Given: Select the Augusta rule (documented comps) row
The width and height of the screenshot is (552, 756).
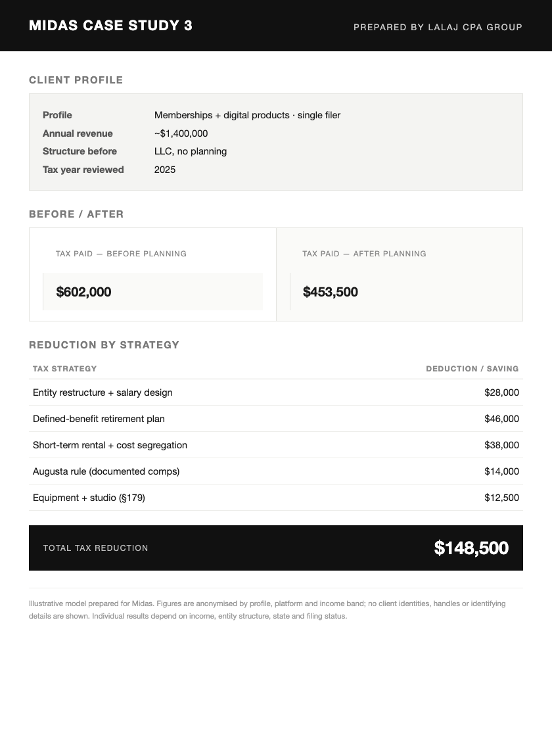Looking at the screenshot, I should (x=276, y=471).
